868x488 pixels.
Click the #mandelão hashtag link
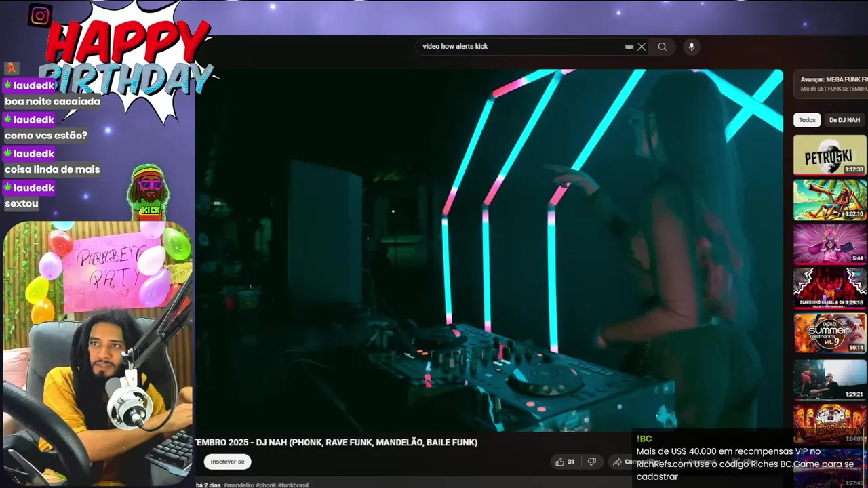[239, 485]
